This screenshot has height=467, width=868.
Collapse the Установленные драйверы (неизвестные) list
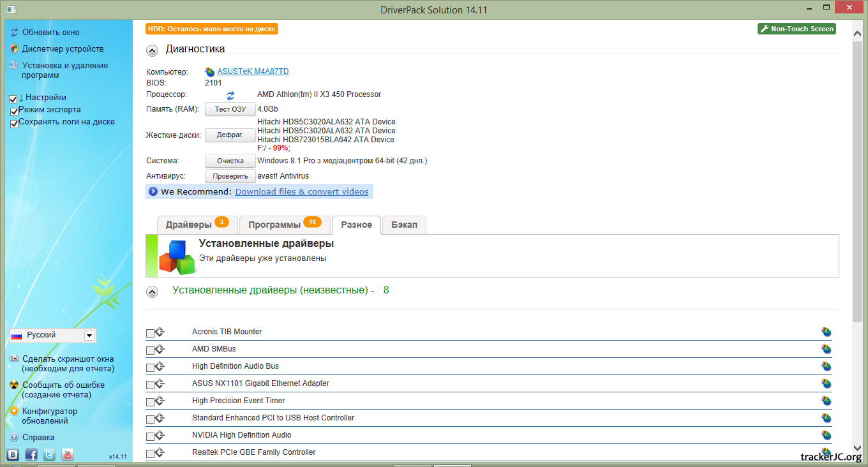click(152, 292)
